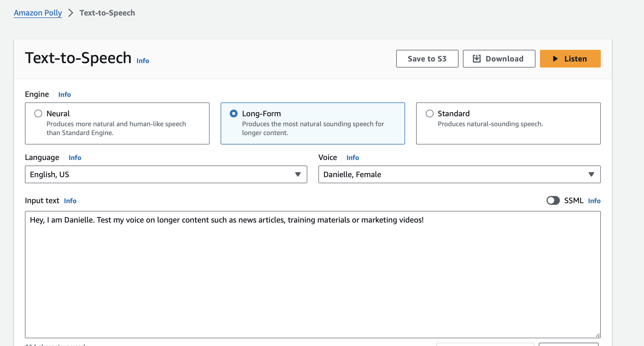
Task: Open Info link beside SSML
Action: pos(594,201)
